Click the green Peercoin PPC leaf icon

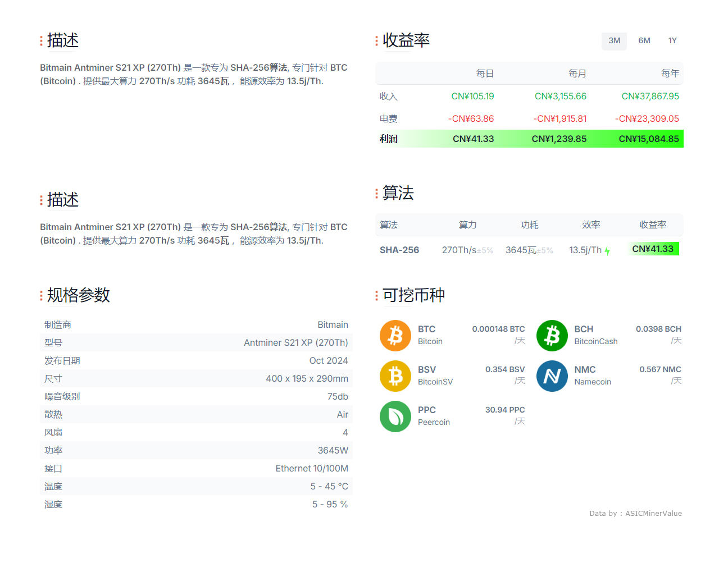coord(395,416)
